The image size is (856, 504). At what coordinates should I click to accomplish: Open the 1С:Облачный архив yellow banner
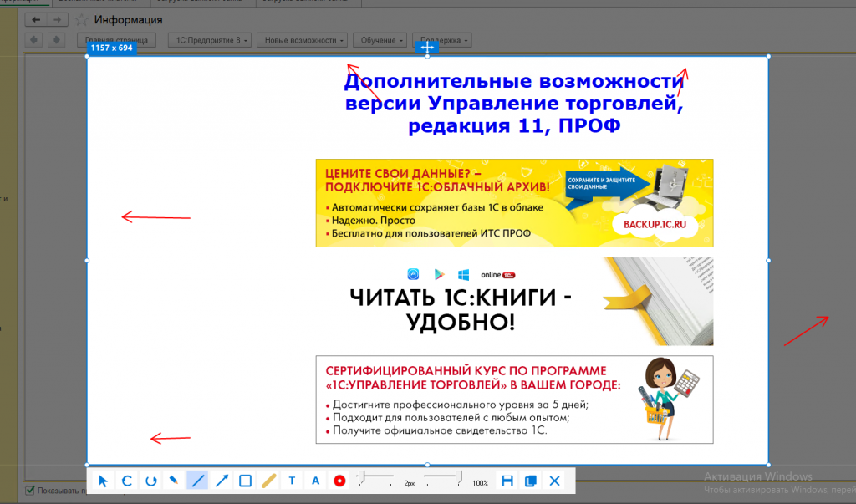click(x=514, y=203)
